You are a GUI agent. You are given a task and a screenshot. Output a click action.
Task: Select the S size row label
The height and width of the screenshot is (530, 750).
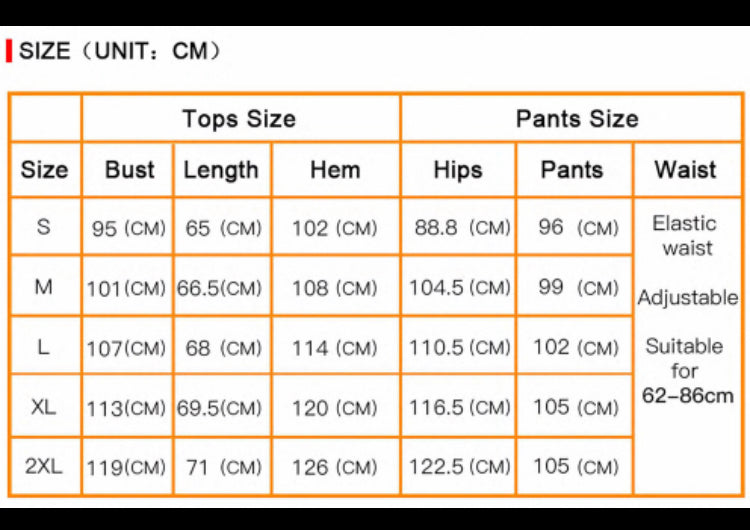pos(44,227)
